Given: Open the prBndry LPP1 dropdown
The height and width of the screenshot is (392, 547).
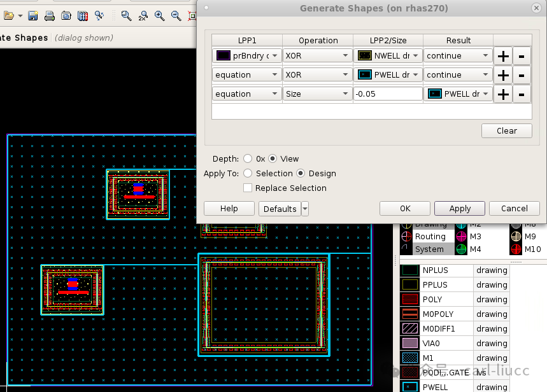Looking at the screenshot, I should click(247, 56).
